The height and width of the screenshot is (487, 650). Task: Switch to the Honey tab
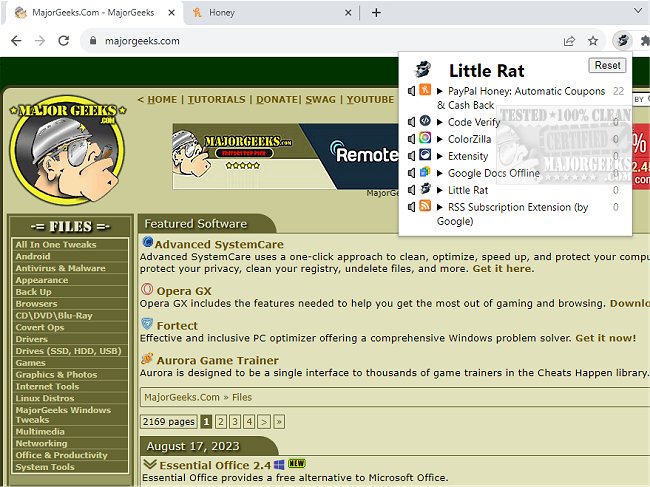pyautogui.click(x=272, y=13)
